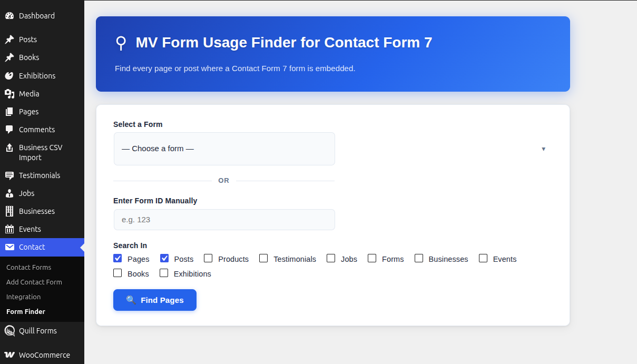
Task: Tick the Testimonials search checkbox
Action: pyautogui.click(x=263, y=258)
